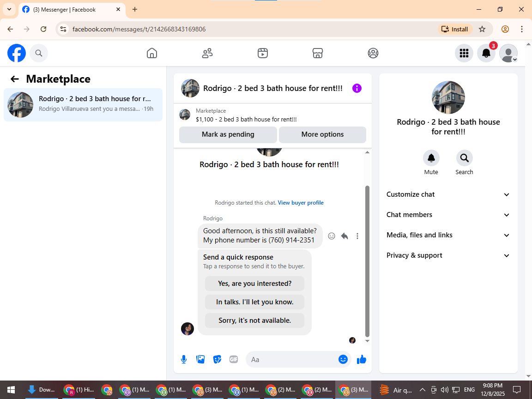Mute the conversation with the bell icon
The width and height of the screenshot is (532, 399).
click(431, 158)
